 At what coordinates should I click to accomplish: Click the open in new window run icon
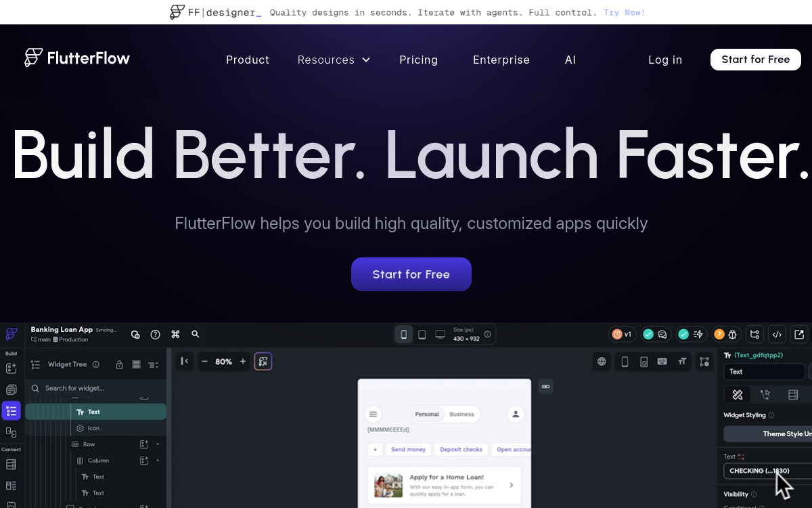(799, 334)
